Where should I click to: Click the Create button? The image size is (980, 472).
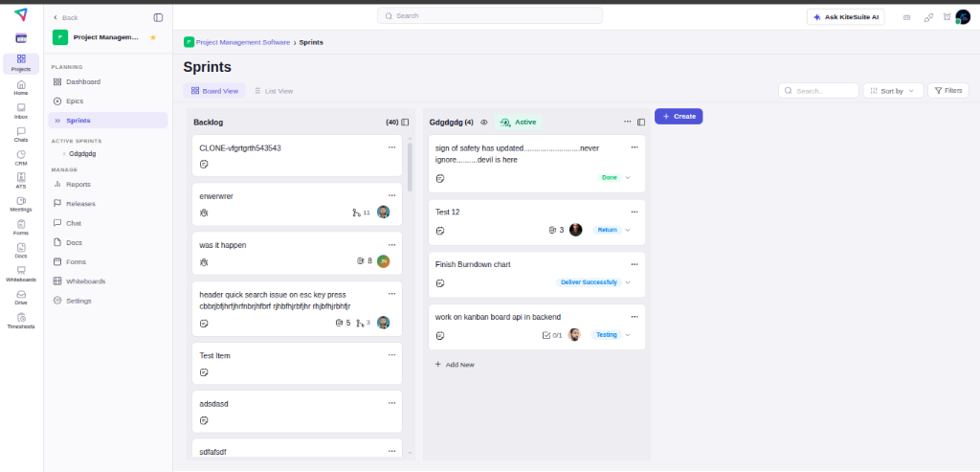tap(679, 116)
